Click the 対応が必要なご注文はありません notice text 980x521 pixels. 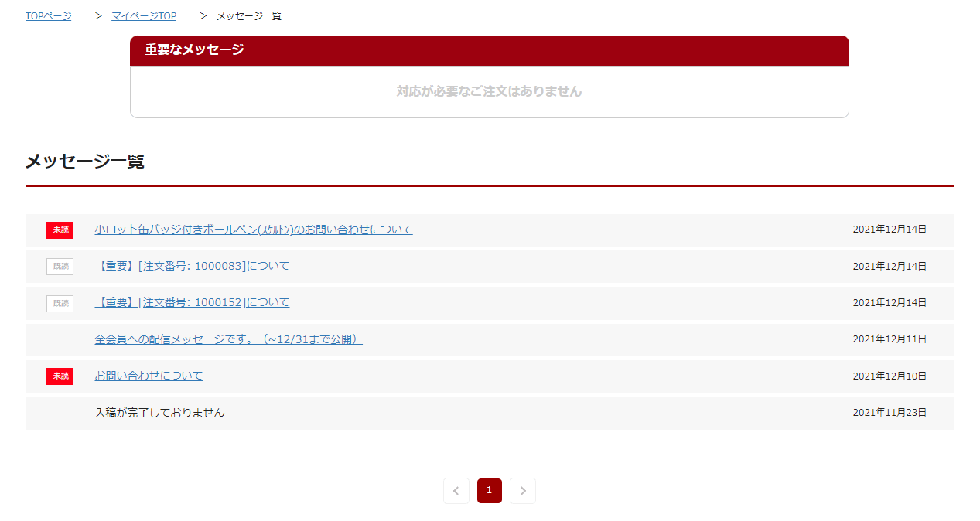pos(489,91)
